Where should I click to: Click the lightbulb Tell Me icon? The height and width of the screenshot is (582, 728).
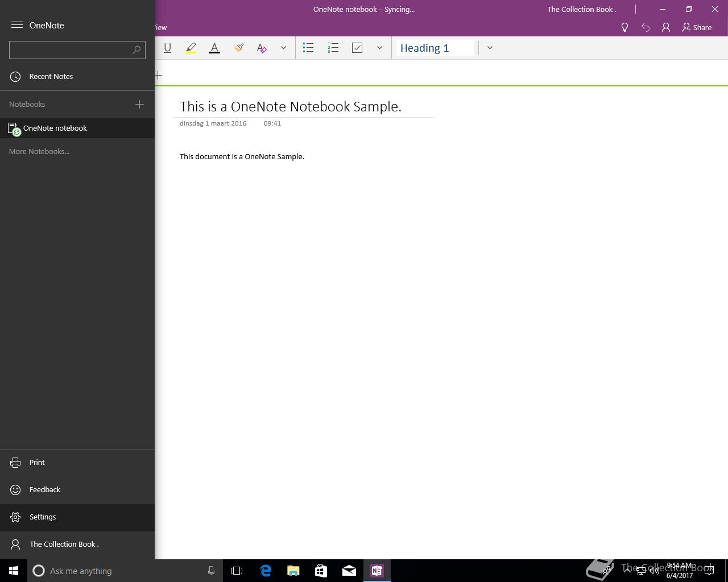coord(624,27)
